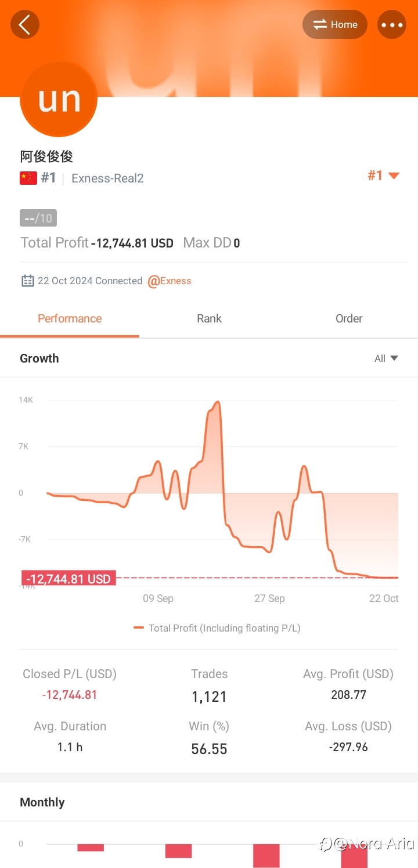Tap the growth chart peak near 14K
The image size is (418, 868).
point(217,402)
